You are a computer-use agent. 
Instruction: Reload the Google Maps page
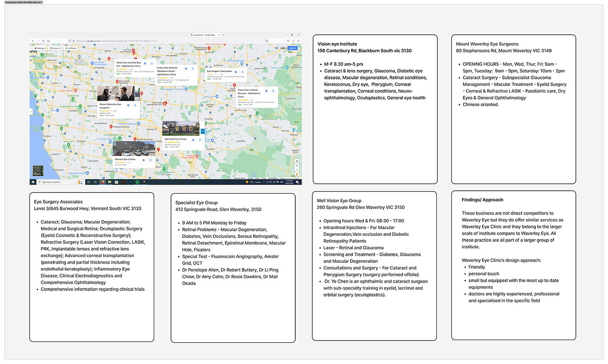(43, 41)
